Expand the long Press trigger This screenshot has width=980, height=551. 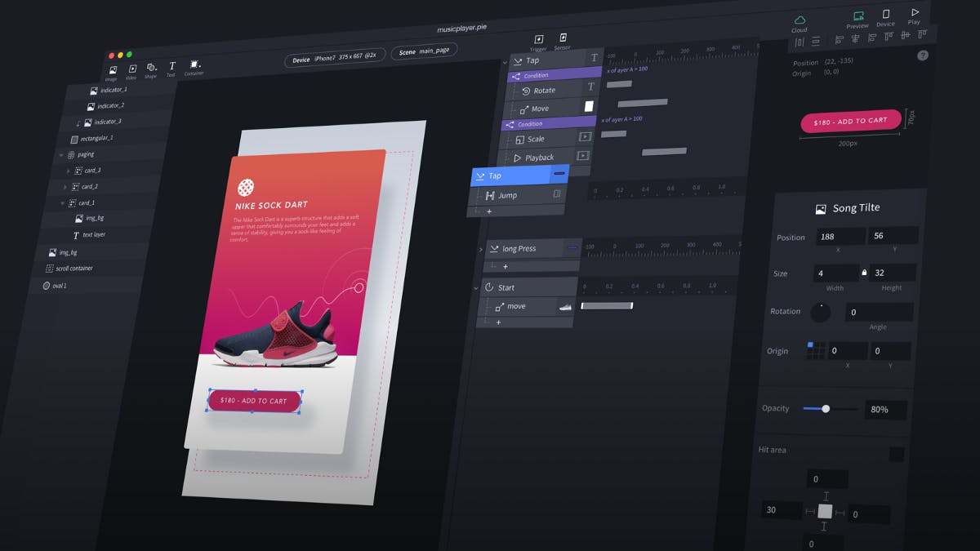(x=480, y=249)
